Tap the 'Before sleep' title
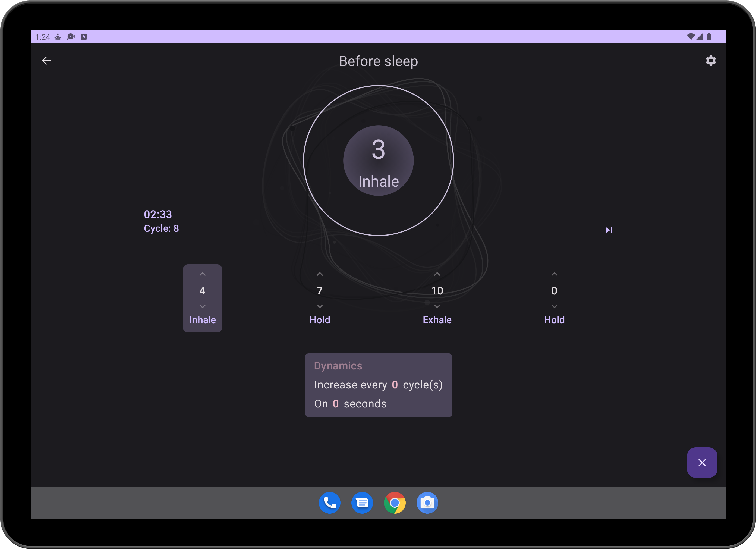The height and width of the screenshot is (549, 756). click(378, 61)
